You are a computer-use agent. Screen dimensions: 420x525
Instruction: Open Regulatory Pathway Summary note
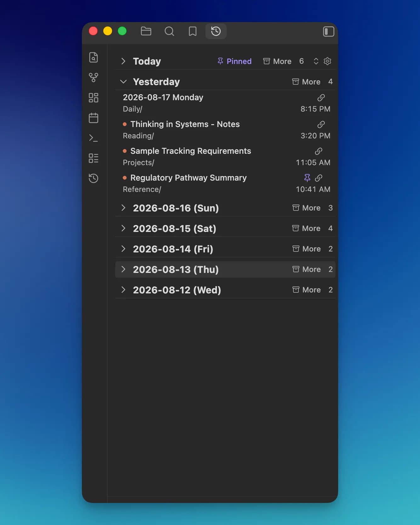click(x=189, y=178)
